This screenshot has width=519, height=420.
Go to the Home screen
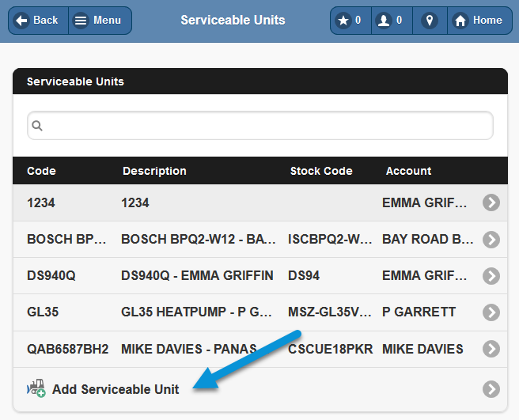[479, 21]
